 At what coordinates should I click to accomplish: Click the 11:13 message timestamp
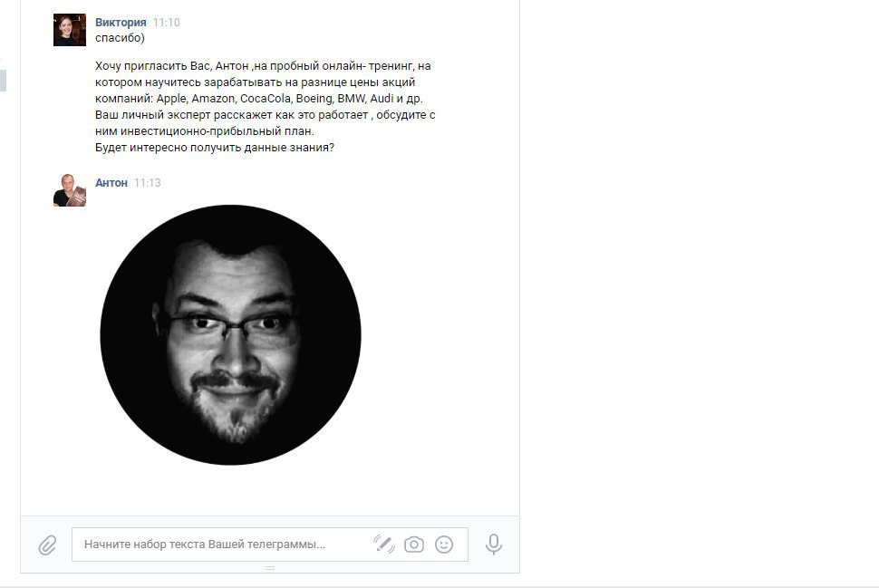[x=148, y=183]
